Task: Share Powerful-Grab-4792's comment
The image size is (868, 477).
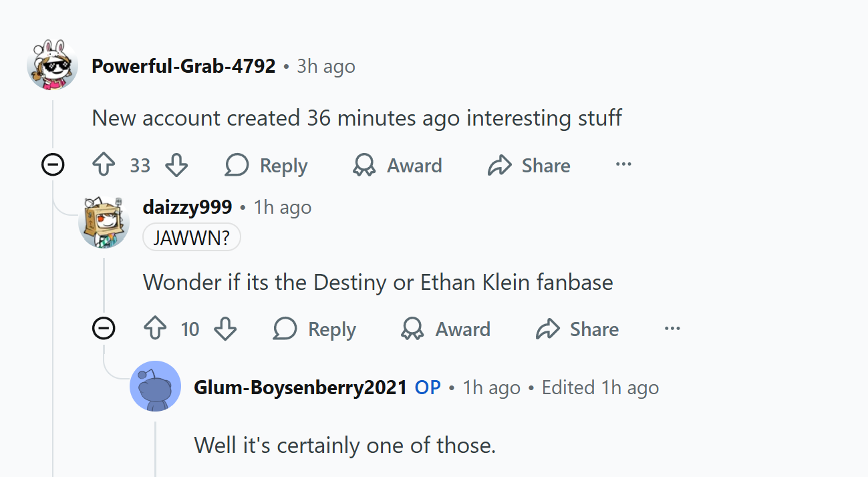Action: click(x=529, y=166)
